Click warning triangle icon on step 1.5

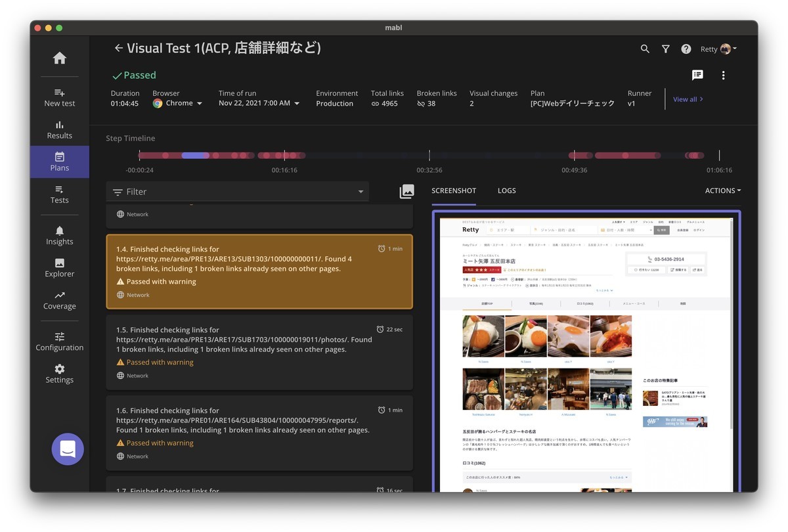(120, 362)
